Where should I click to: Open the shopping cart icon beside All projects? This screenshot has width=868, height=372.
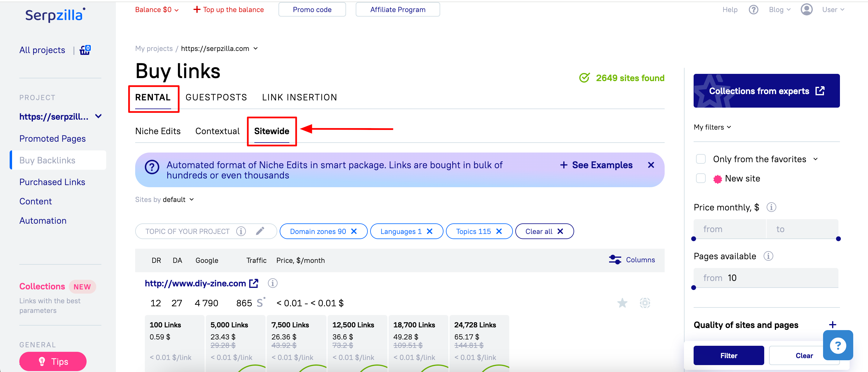[85, 50]
